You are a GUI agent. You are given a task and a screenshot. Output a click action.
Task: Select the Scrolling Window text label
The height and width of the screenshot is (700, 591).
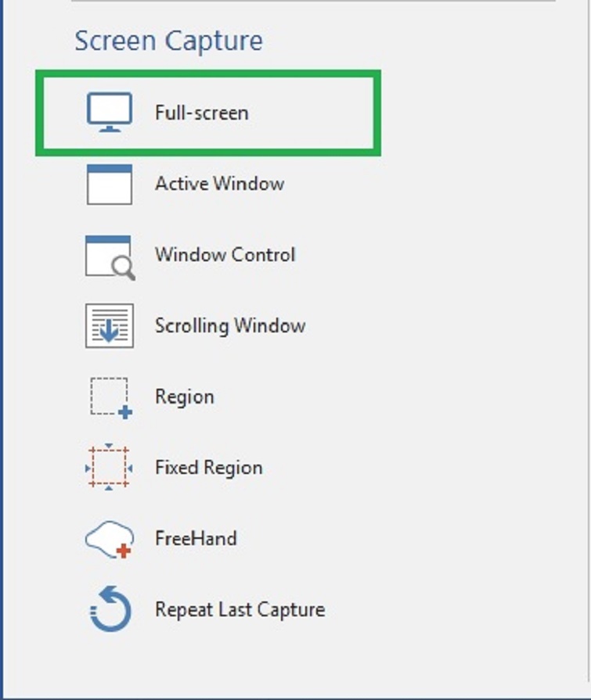229,326
